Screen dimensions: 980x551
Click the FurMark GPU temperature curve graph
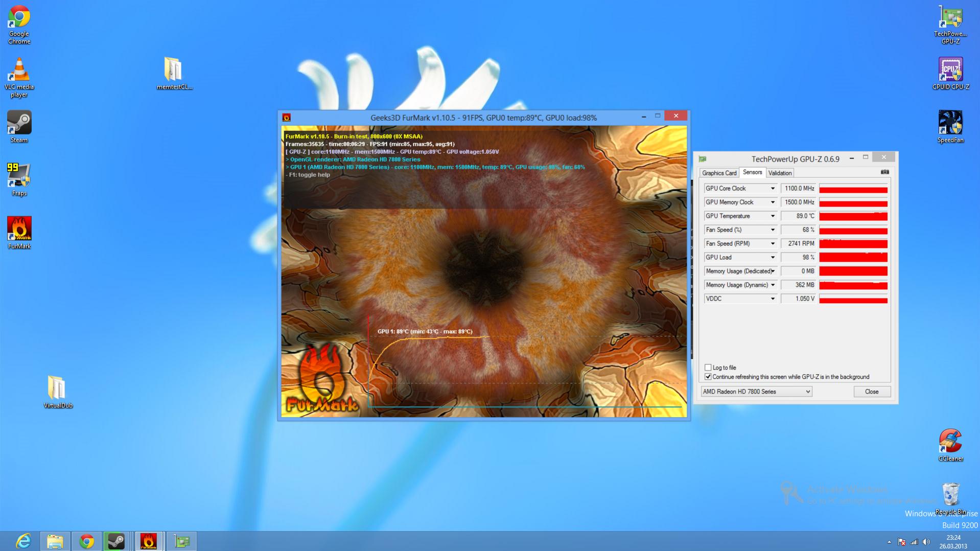[x=525, y=361]
